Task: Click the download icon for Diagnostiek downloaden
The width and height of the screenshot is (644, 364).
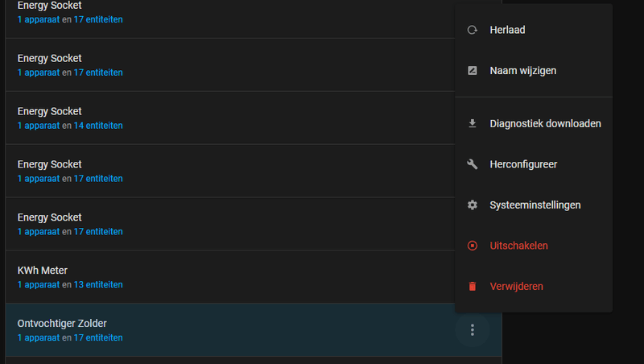Action: click(x=473, y=124)
